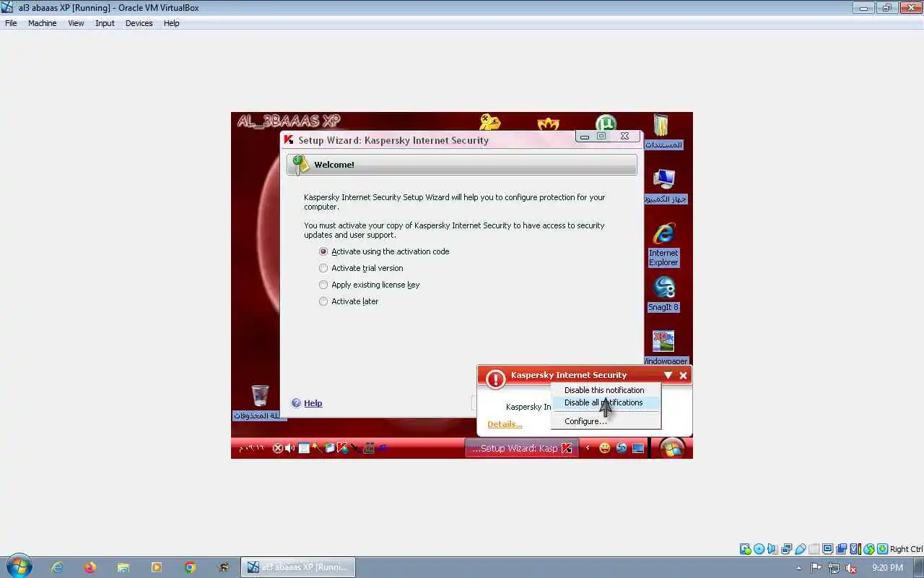
Task: Click VirtualBox audio status icon
Action: [772, 549]
